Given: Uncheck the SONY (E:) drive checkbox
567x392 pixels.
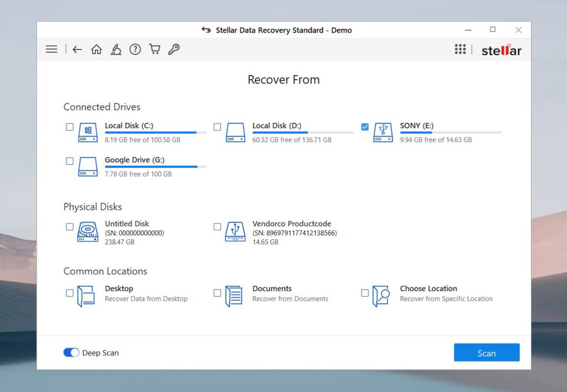Looking at the screenshot, I should 364,127.
